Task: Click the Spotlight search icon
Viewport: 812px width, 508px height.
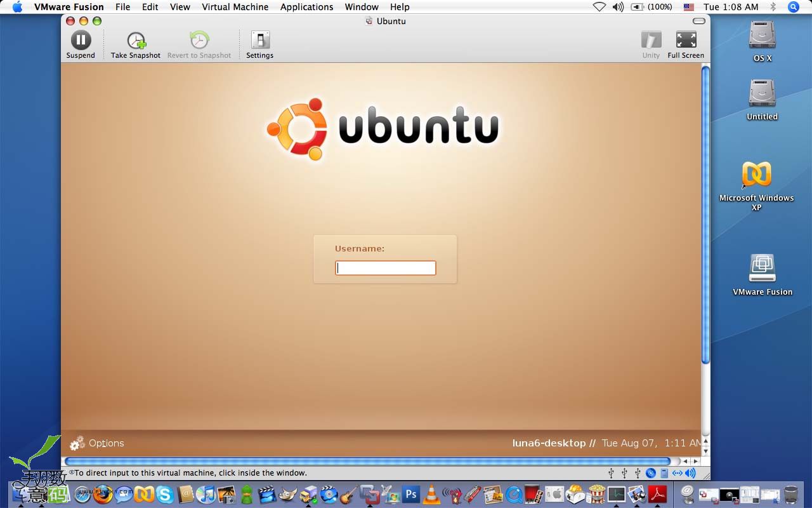Action: coord(793,7)
